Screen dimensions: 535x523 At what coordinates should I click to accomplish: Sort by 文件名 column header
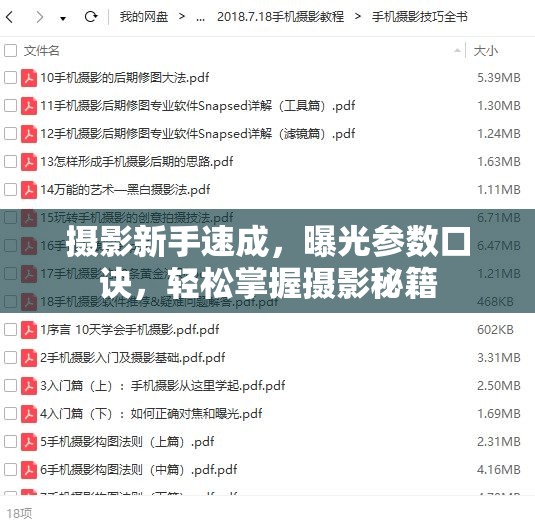tap(42, 50)
